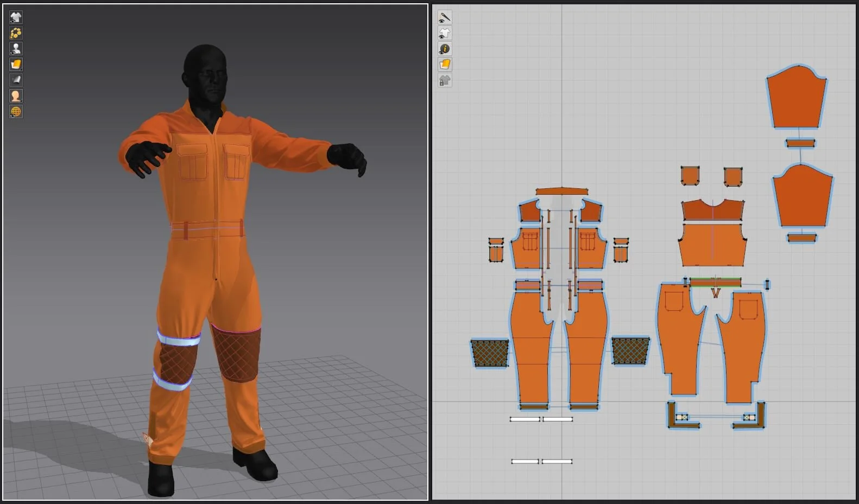
Task: Click the belt on the 3D jumpsuit
Action: [207, 228]
